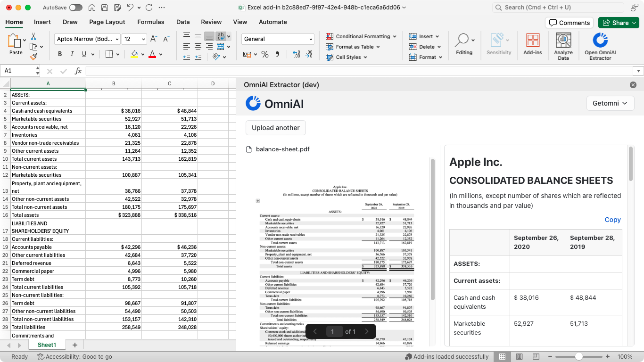This screenshot has width=644, height=362.
Task: Apply the red font color
Action: (x=152, y=54)
